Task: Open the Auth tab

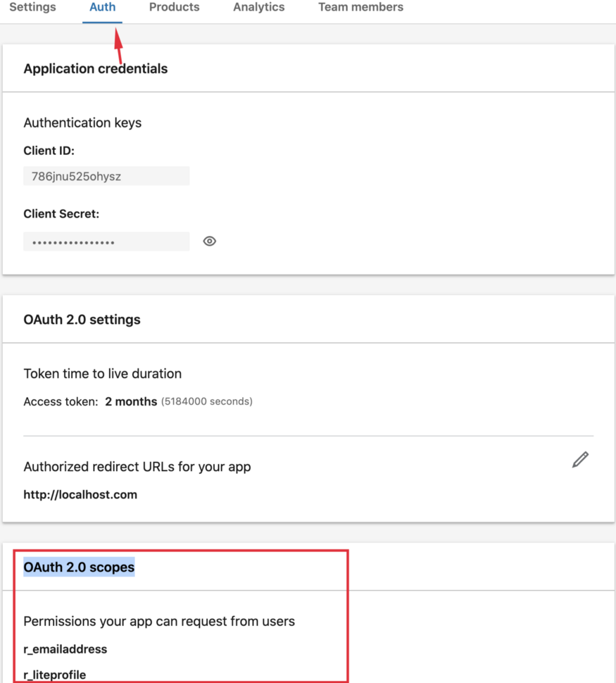Action: (102, 7)
